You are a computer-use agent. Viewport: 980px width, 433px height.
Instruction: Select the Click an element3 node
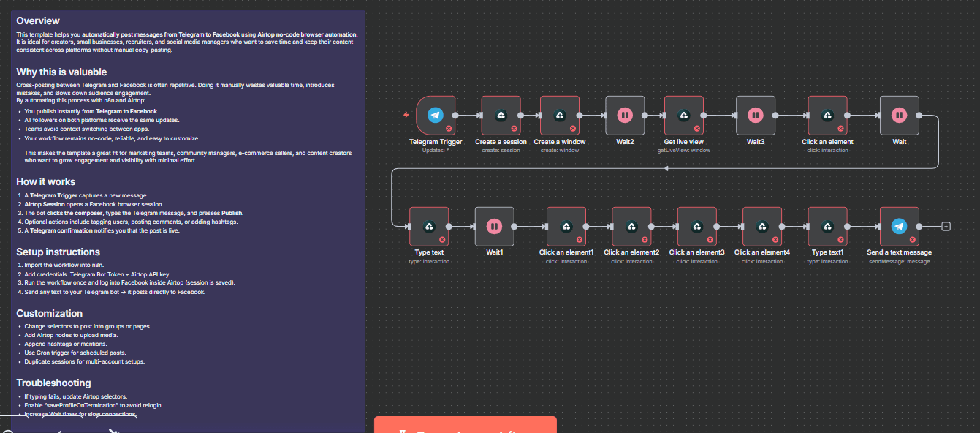pyautogui.click(x=696, y=227)
